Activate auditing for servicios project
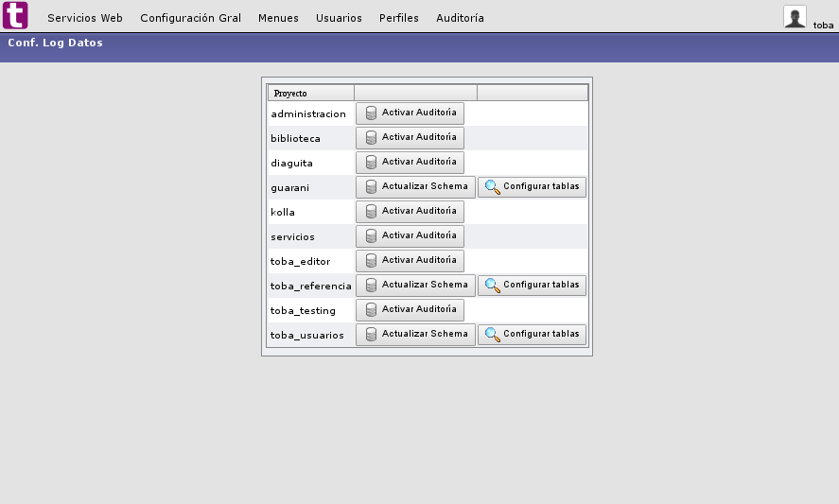The height and width of the screenshot is (504, 839). coord(410,236)
